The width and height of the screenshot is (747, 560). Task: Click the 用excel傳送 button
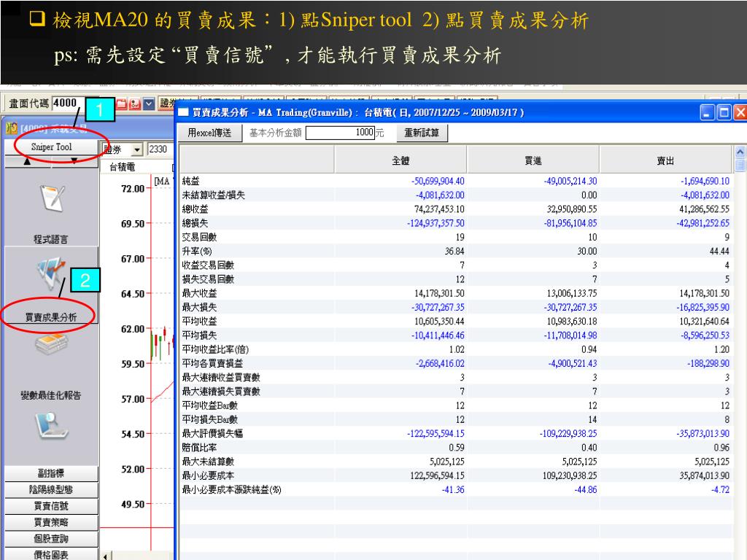point(209,133)
